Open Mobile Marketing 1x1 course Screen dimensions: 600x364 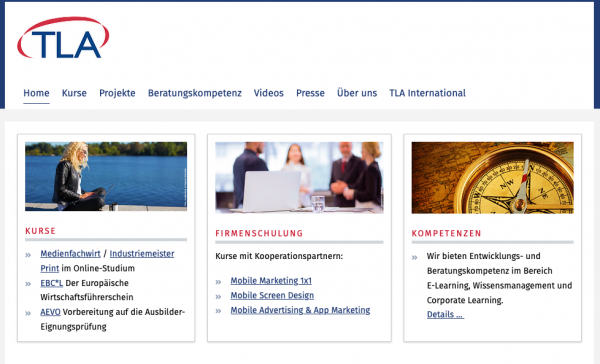[x=271, y=281]
